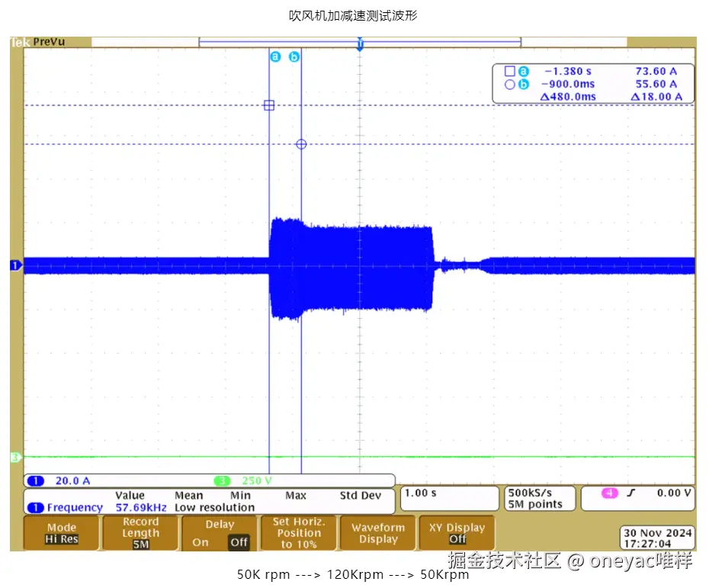The height and width of the screenshot is (588, 709).
Task: Toggle the XY Display Off button
Action: point(457,533)
